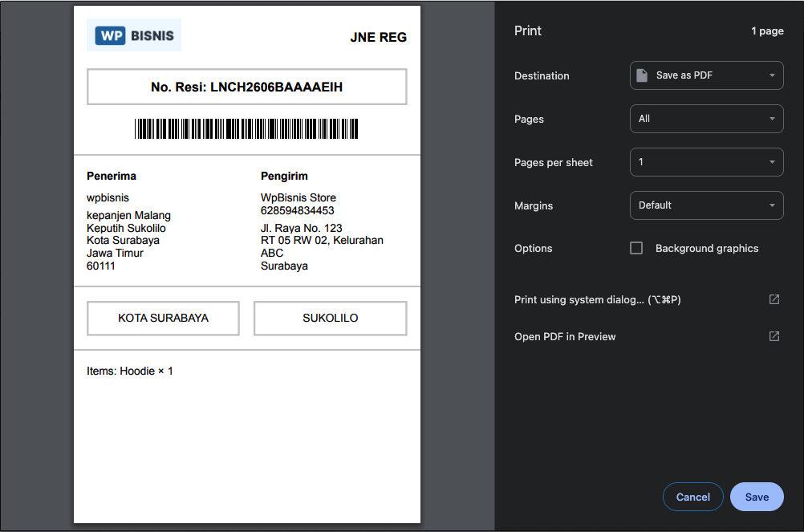The height and width of the screenshot is (532, 804).
Task: Click the JNE REG courier text
Action: tap(379, 38)
